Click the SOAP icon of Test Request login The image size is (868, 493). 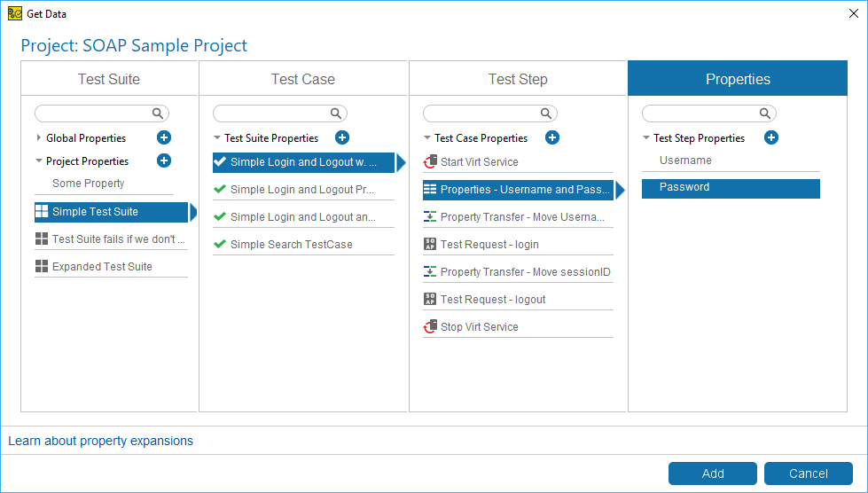[430, 244]
